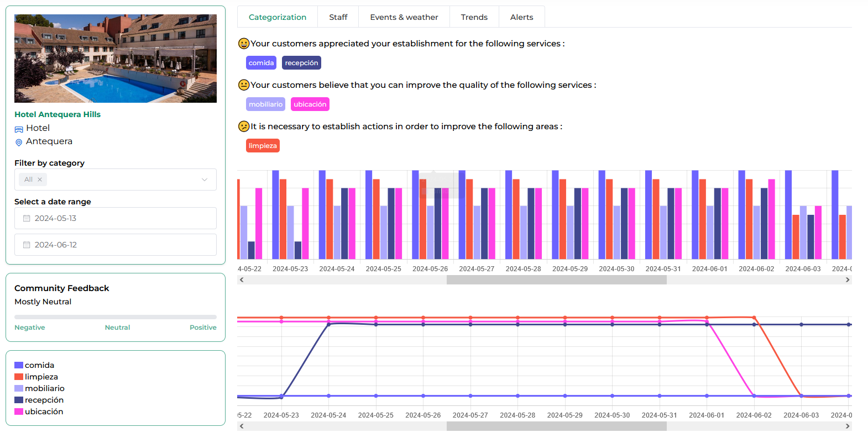Click bar chart date label 2024-05-23
This screenshot has height=438, width=868.
pyautogui.click(x=290, y=269)
